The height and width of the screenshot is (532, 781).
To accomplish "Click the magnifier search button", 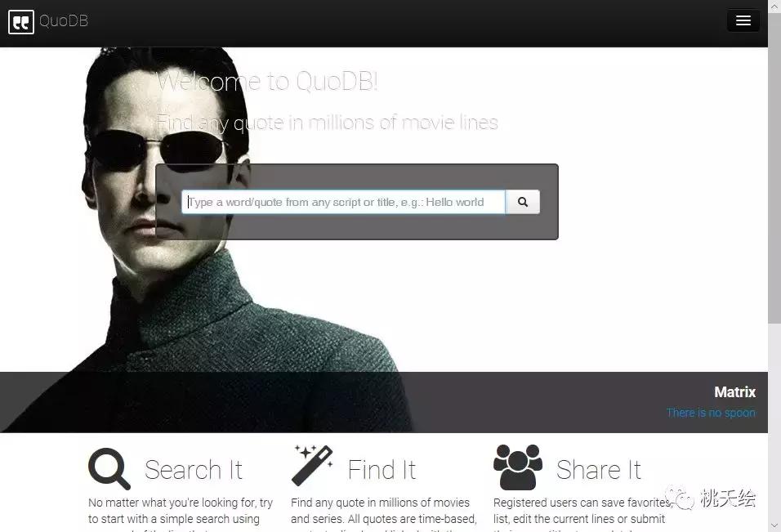I will click(x=523, y=202).
